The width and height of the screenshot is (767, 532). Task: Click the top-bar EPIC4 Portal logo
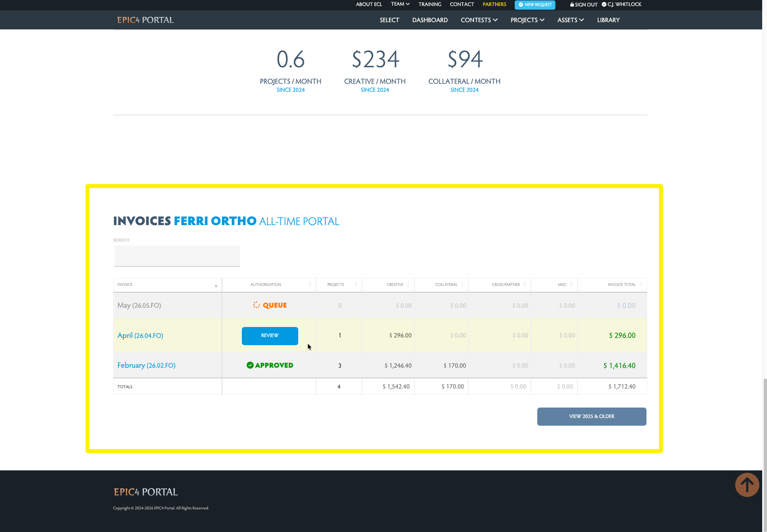pos(145,20)
